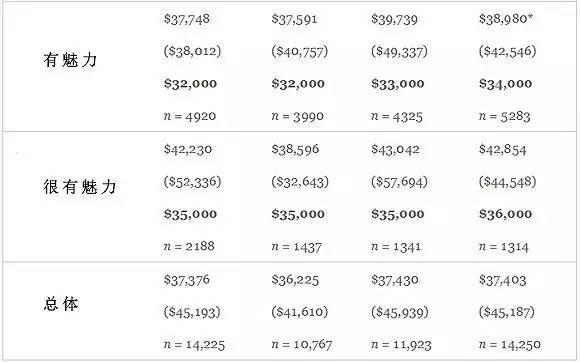Click the bold $36,000 value
The image size is (580, 362).
[505, 214]
